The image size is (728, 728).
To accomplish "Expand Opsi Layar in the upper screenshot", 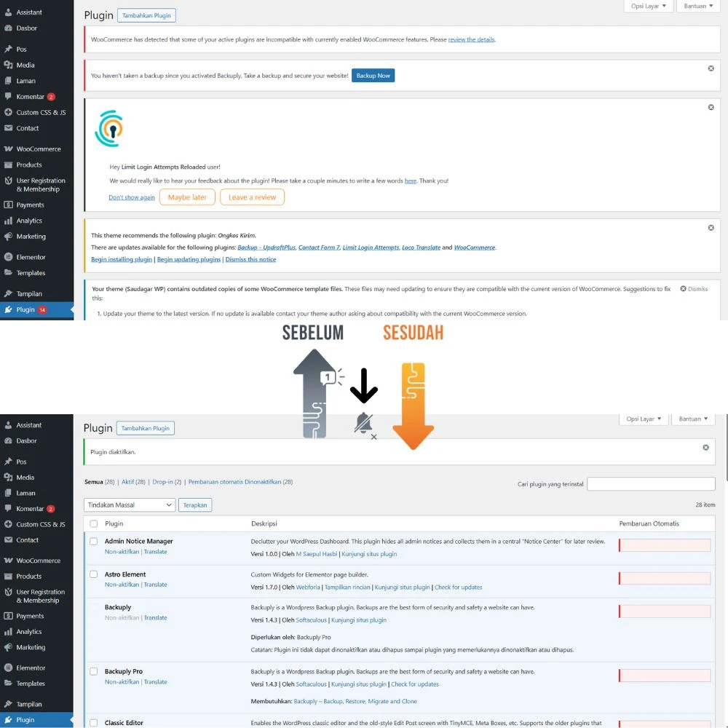I will [646, 6].
